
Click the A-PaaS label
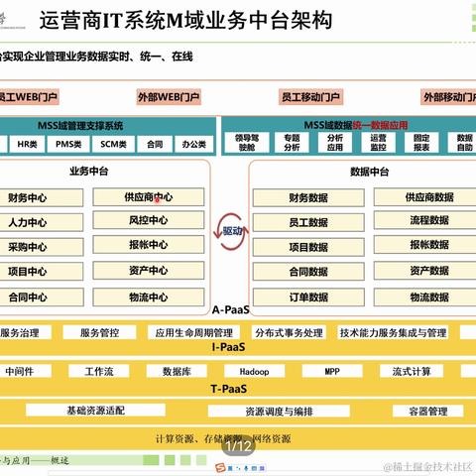pyautogui.click(x=230, y=309)
